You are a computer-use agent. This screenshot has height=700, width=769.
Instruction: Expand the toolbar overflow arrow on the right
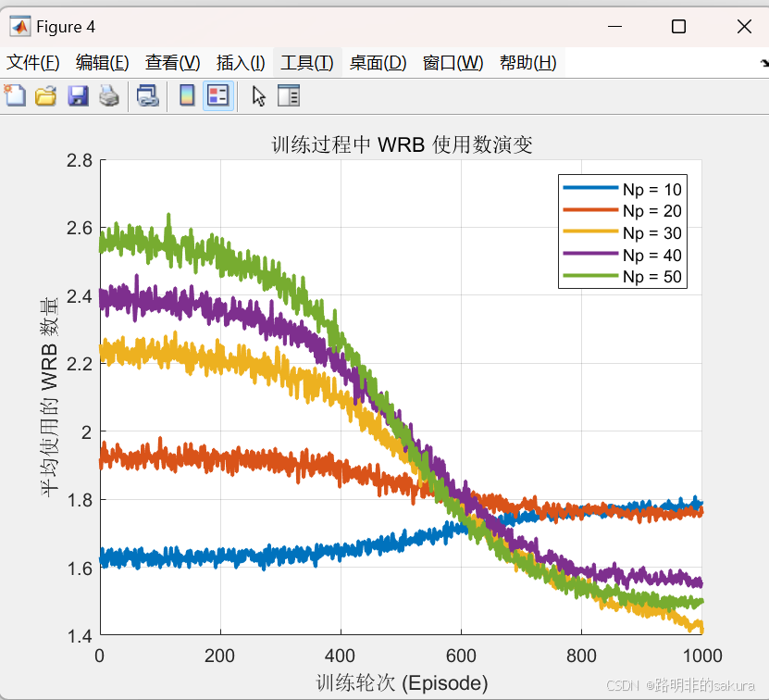(x=764, y=63)
